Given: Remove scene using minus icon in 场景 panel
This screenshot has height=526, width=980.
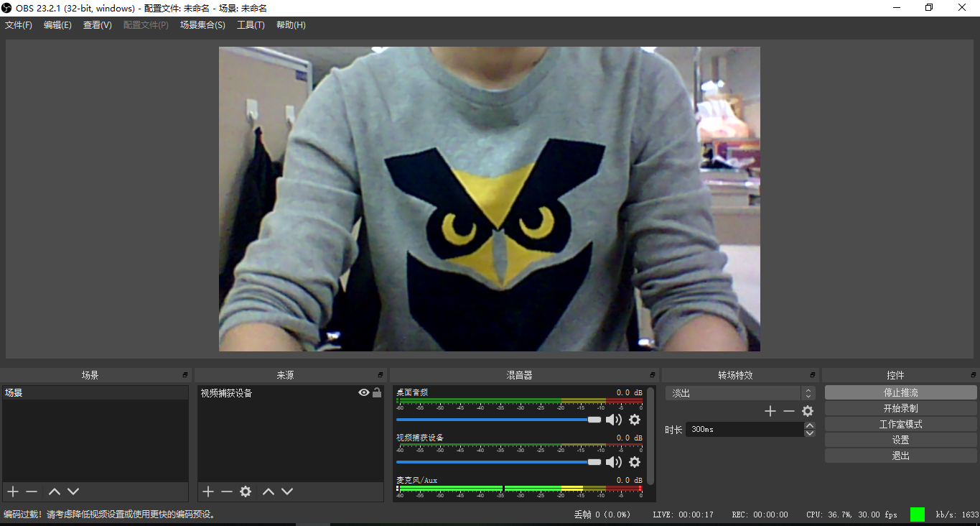Looking at the screenshot, I should coord(32,492).
